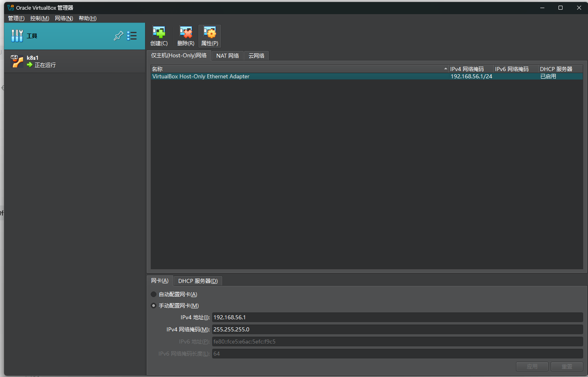Switch to the NAT 网络 tab
The width and height of the screenshot is (588, 377).
(227, 56)
